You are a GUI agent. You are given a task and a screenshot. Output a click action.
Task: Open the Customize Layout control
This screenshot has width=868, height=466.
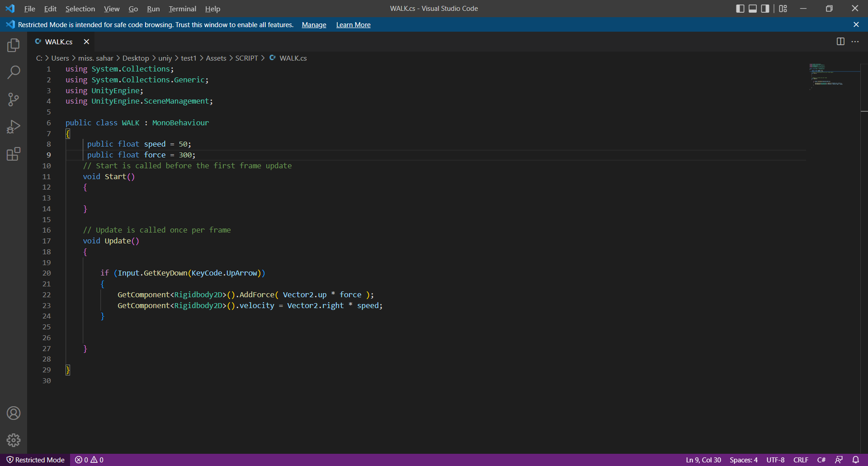[x=783, y=8]
